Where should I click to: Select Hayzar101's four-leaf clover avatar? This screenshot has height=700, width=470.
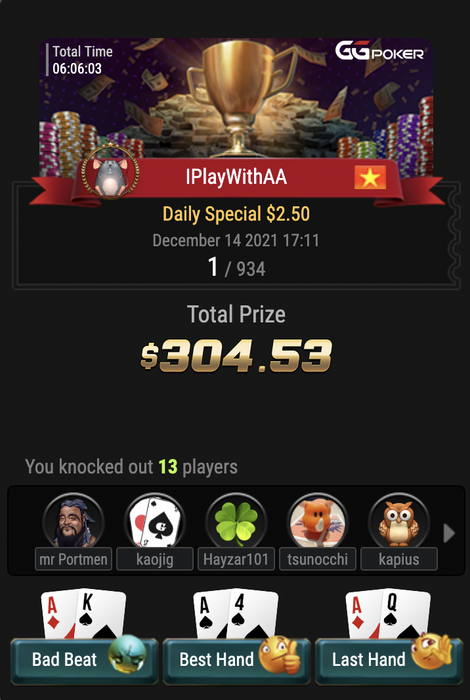[x=236, y=521]
